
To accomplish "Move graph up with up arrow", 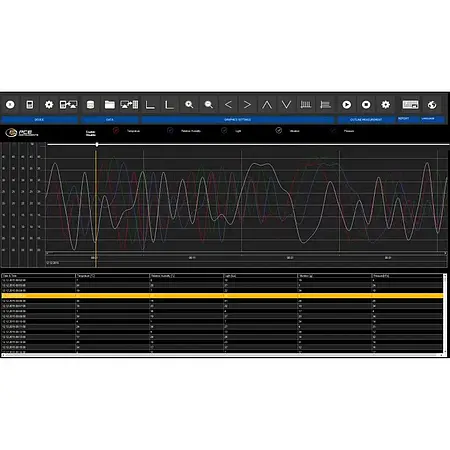I will point(267,105).
